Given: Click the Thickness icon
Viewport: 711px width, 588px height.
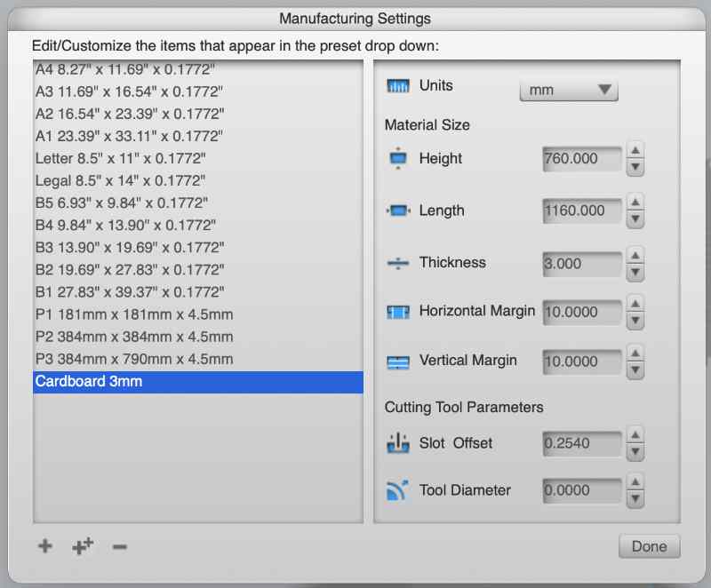Looking at the screenshot, I should 397,263.
